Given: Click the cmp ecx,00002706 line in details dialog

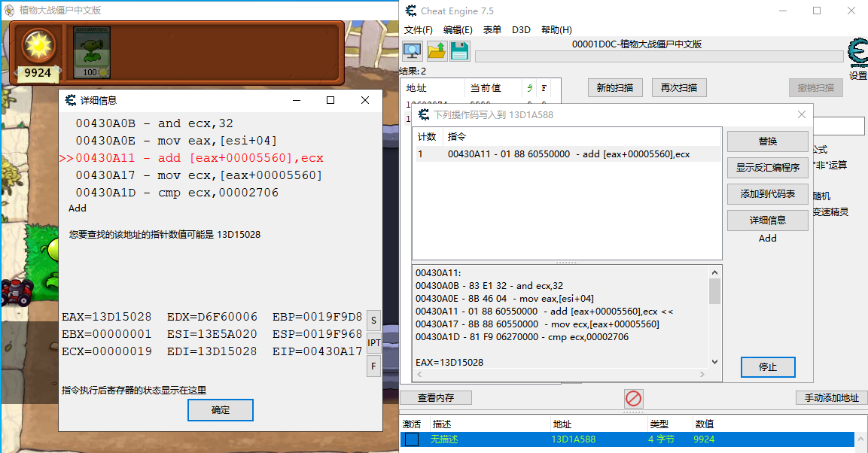Looking at the screenshot, I should (x=177, y=193).
